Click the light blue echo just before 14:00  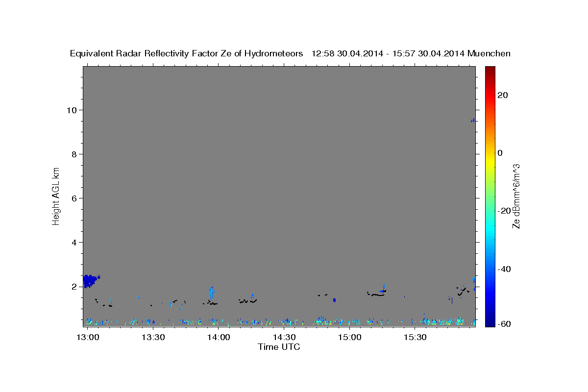pyautogui.click(x=212, y=293)
